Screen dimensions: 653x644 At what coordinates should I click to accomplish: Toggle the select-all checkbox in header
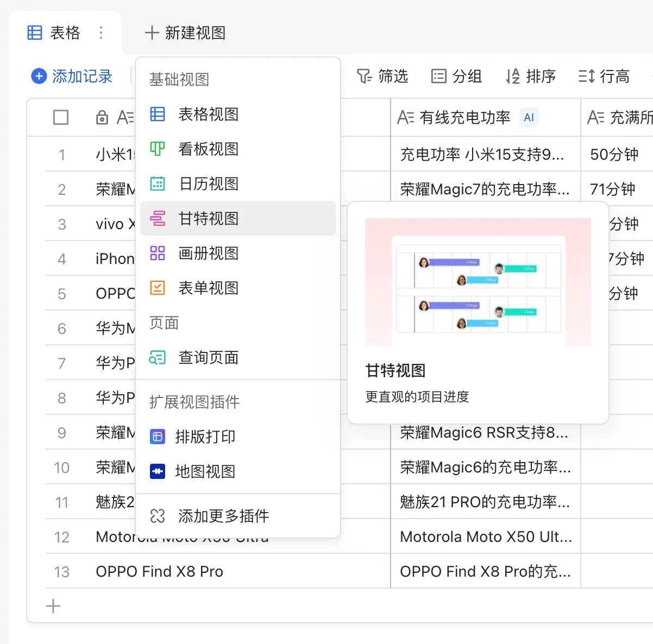(x=61, y=117)
